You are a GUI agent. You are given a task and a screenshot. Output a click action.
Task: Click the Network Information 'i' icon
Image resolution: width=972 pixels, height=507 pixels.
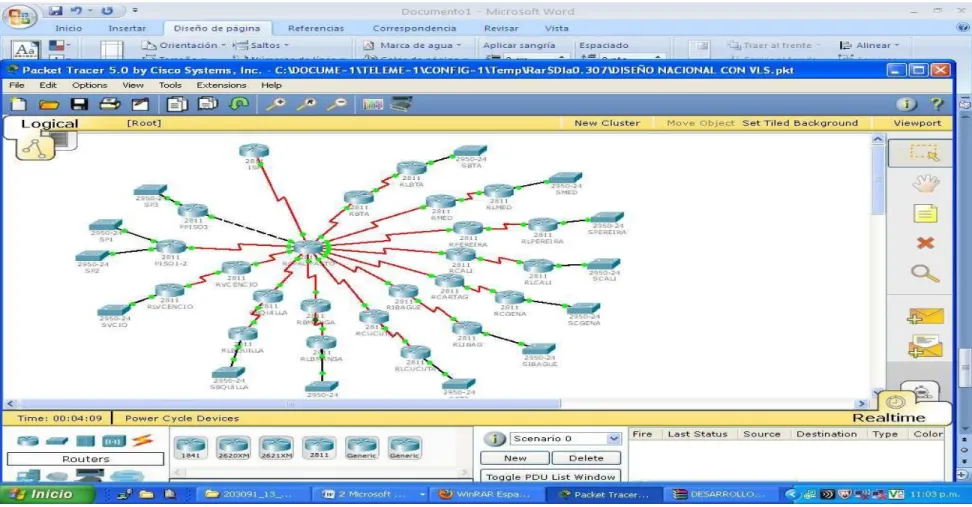click(x=906, y=104)
